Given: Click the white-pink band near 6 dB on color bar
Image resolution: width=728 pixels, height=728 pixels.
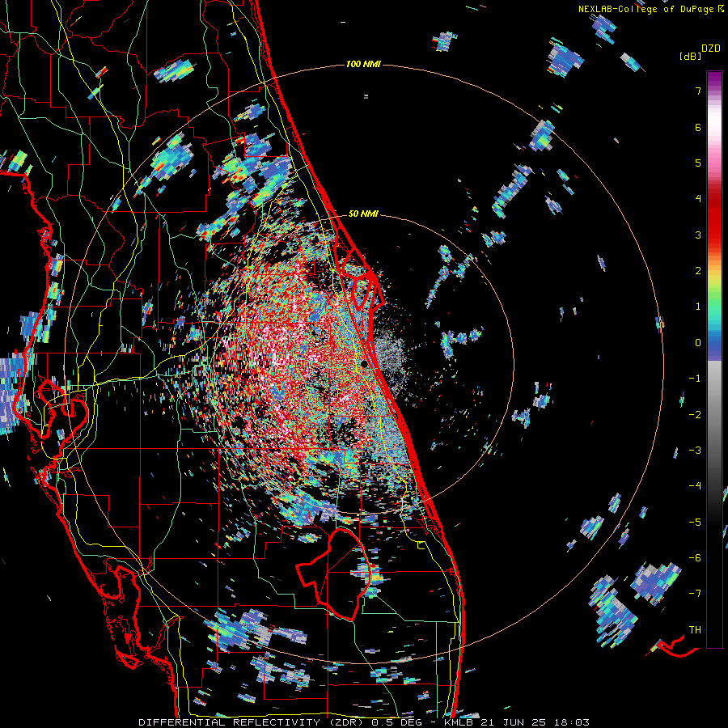Looking at the screenshot, I should [714, 123].
